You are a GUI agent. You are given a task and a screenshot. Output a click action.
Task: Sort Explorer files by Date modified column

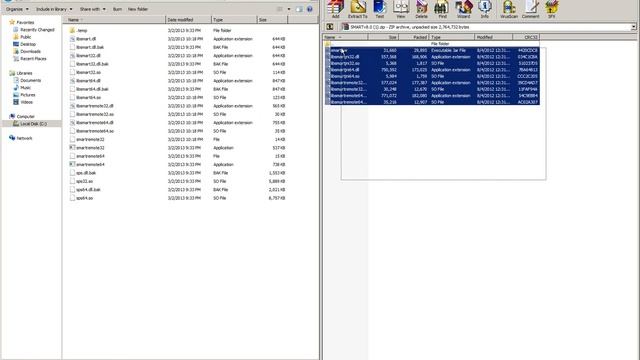[x=189, y=20]
